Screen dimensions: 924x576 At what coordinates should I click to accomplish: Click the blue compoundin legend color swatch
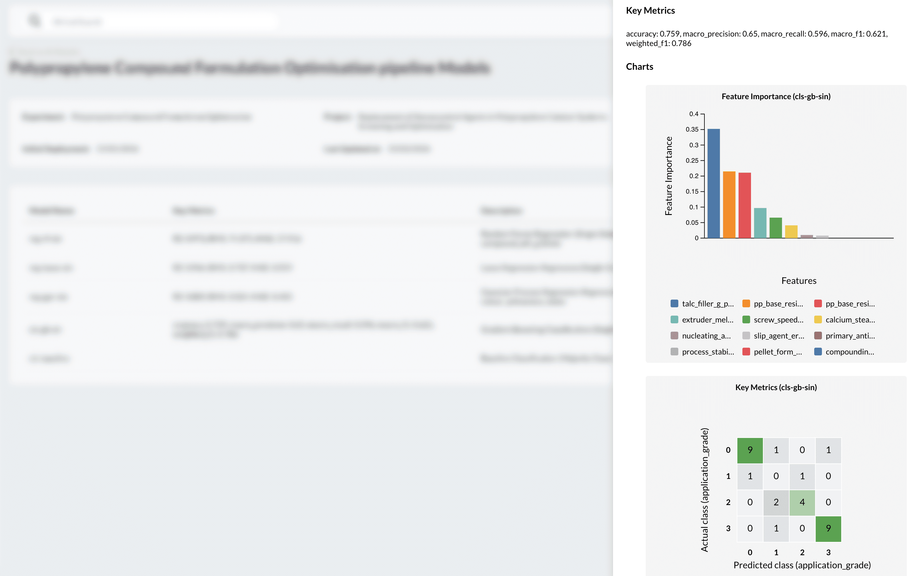point(817,352)
